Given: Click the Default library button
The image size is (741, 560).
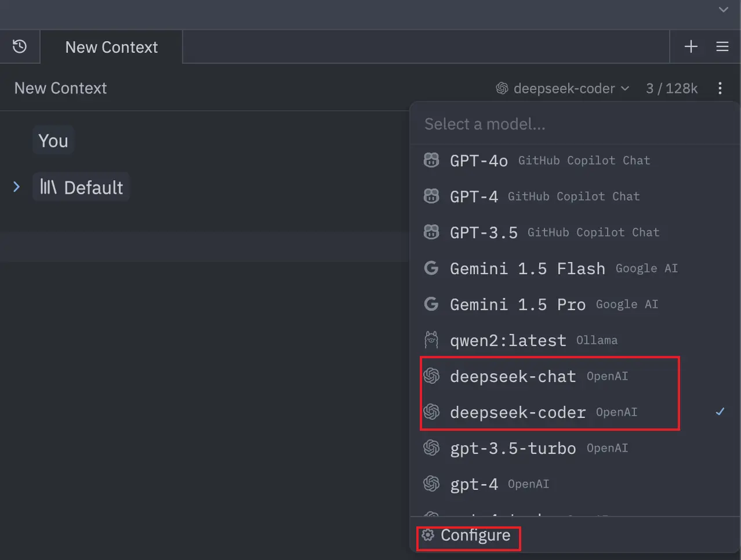Looking at the screenshot, I should click(x=81, y=188).
